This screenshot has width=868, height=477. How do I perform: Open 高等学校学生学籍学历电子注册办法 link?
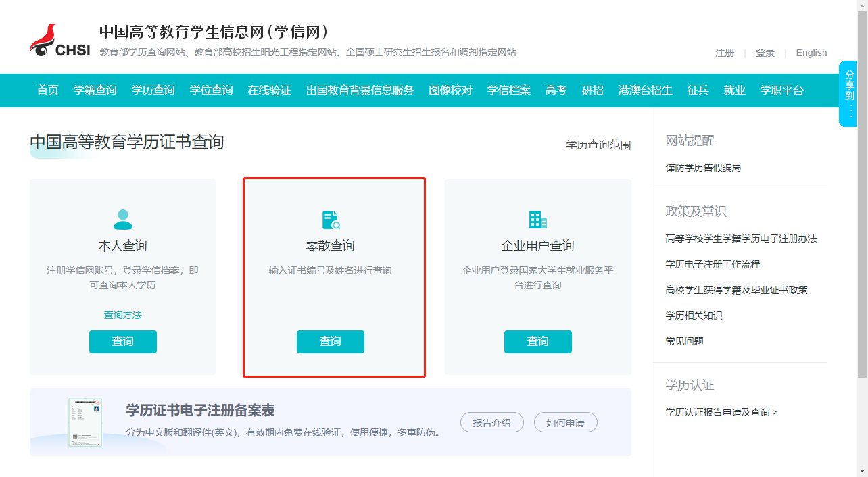(742, 238)
